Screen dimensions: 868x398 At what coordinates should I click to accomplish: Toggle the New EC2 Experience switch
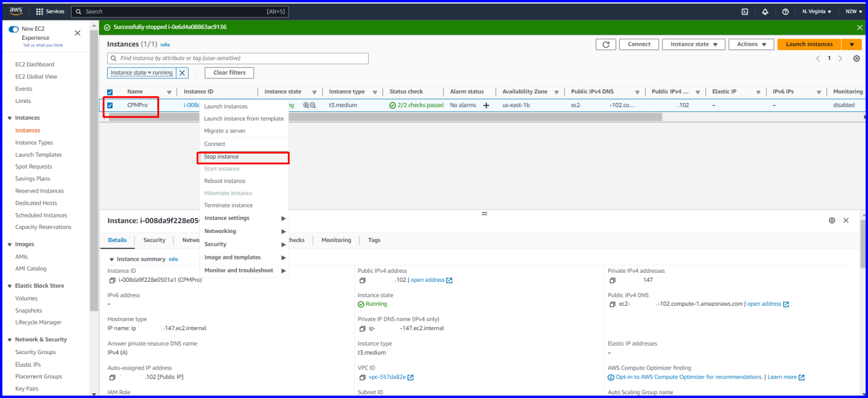pyautogui.click(x=14, y=29)
